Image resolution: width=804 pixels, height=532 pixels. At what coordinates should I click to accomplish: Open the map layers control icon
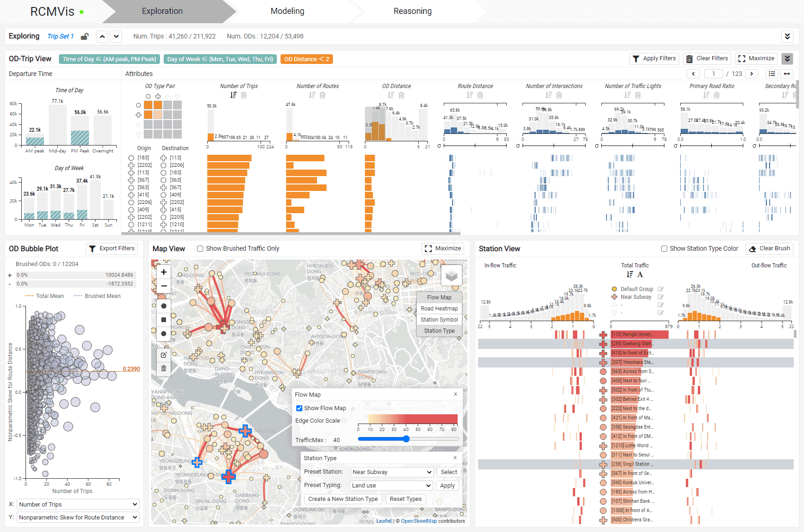[x=451, y=275]
